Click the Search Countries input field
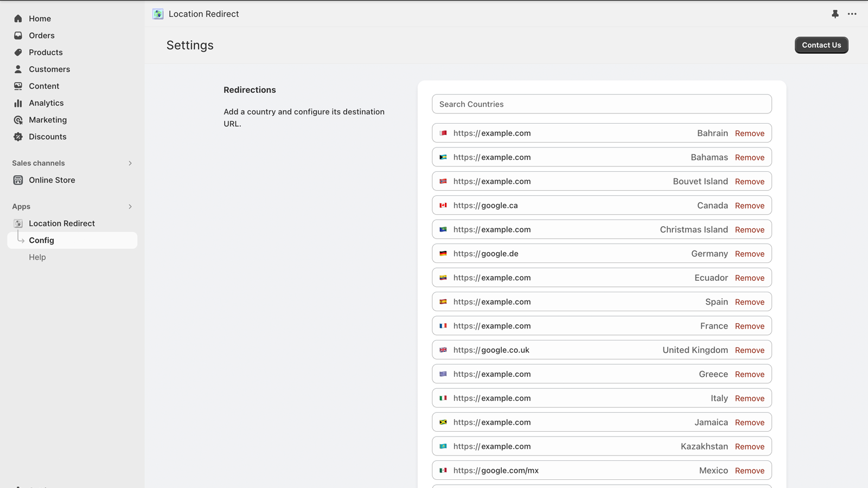The width and height of the screenshot is (868, 488). [x=601, y=104]
